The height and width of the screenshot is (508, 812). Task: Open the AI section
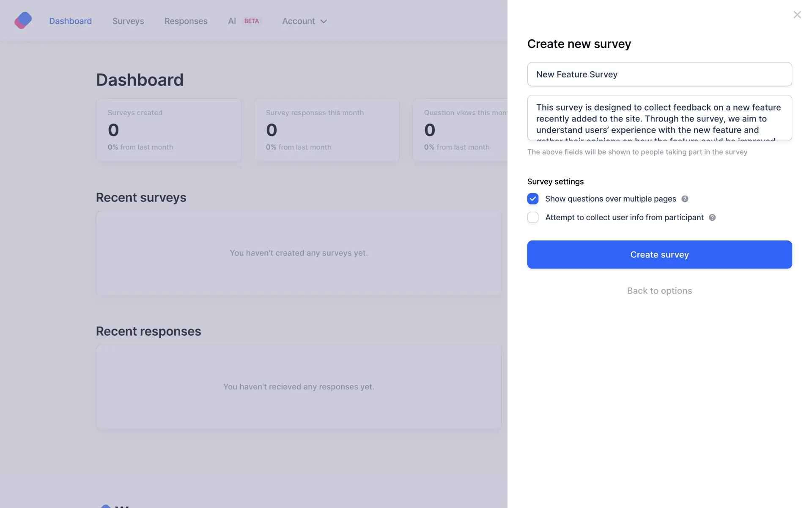point(232,21)
